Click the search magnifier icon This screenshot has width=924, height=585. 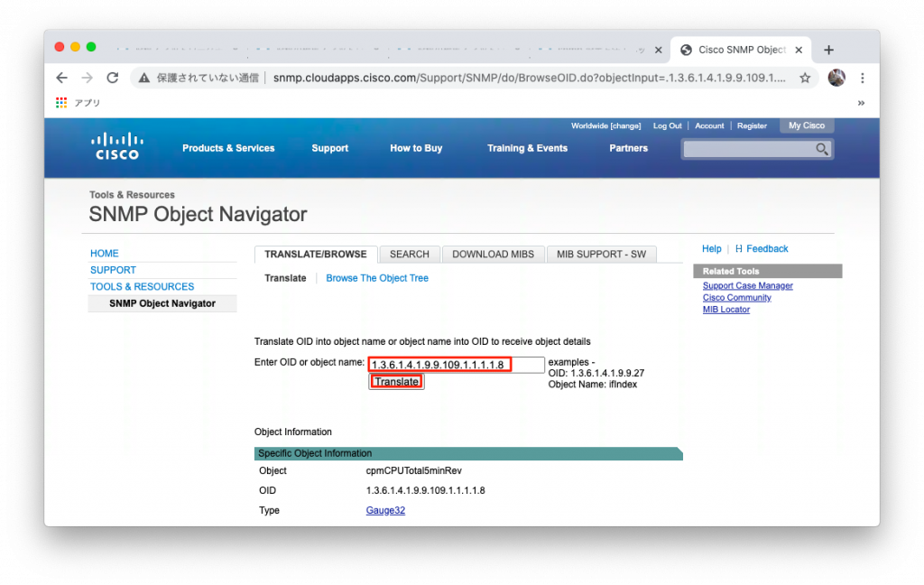[822, 148]
